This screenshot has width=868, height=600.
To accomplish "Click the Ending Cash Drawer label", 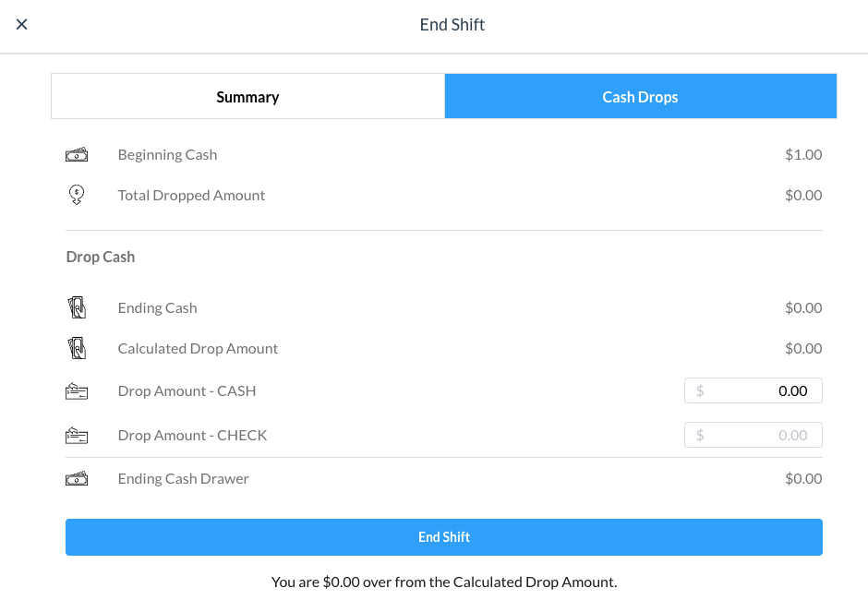I will point(183,478).
